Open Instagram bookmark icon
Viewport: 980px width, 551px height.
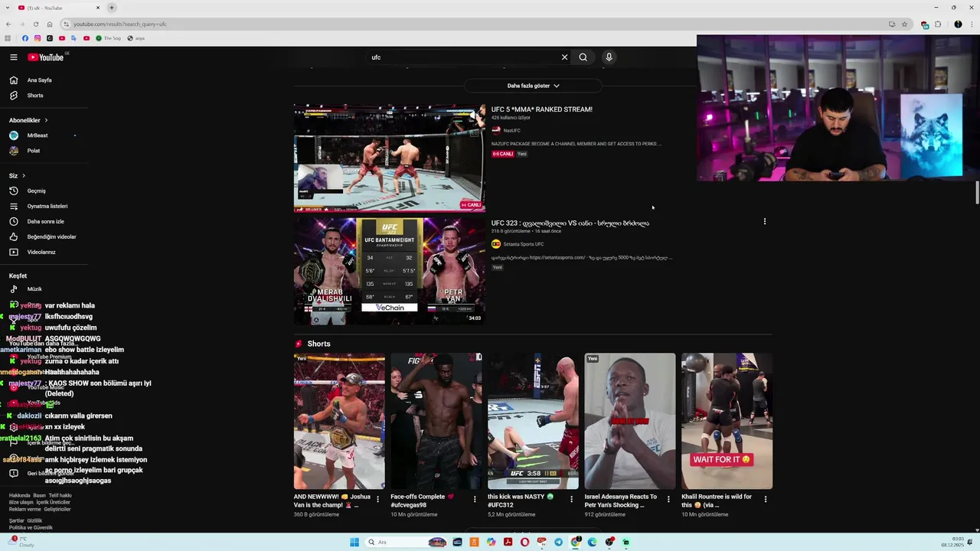point(38,38)
